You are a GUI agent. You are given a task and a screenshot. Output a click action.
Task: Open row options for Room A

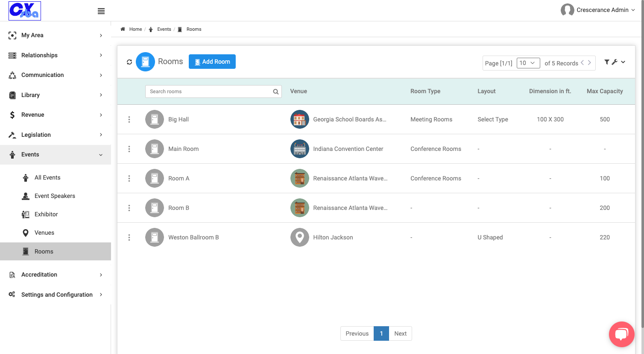129,178
